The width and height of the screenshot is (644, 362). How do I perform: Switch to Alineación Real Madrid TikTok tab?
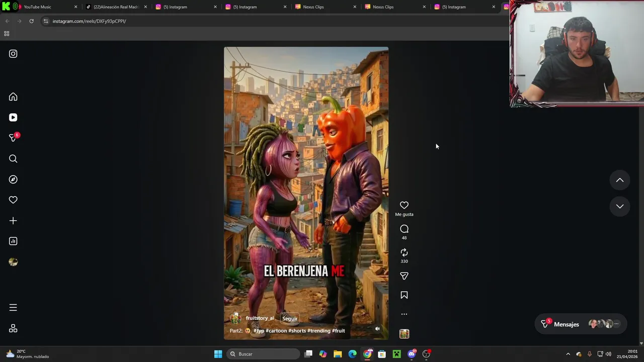click(x=116, y=7)
